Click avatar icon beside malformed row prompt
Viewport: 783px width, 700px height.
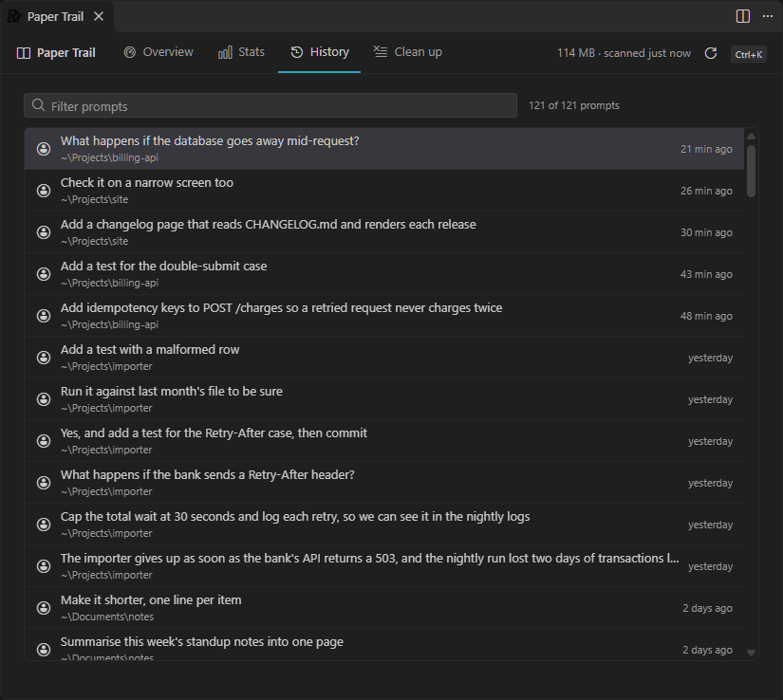pyautogui.click(x=44, y=358)
